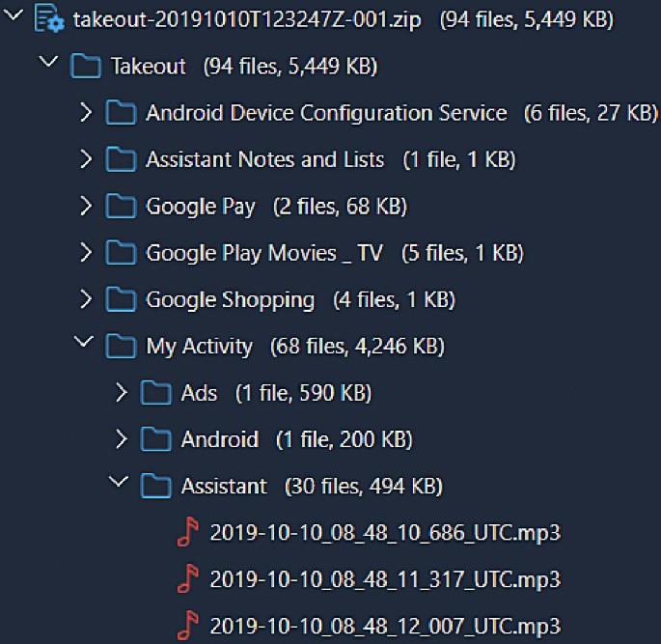Expand the Android Device Configuration Service folder
This screenshot has height=644, width=661.
[86, 114]
